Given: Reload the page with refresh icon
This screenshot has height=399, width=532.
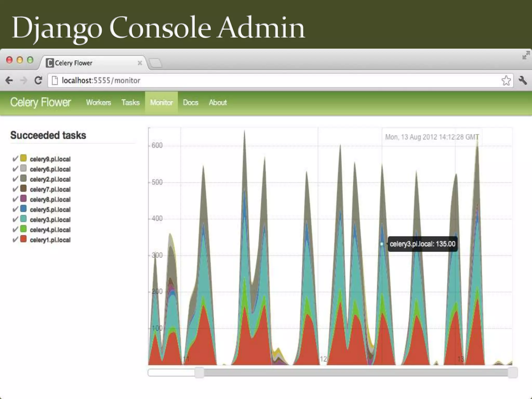Looking at the screenshot, I should (x=38, y=81).
